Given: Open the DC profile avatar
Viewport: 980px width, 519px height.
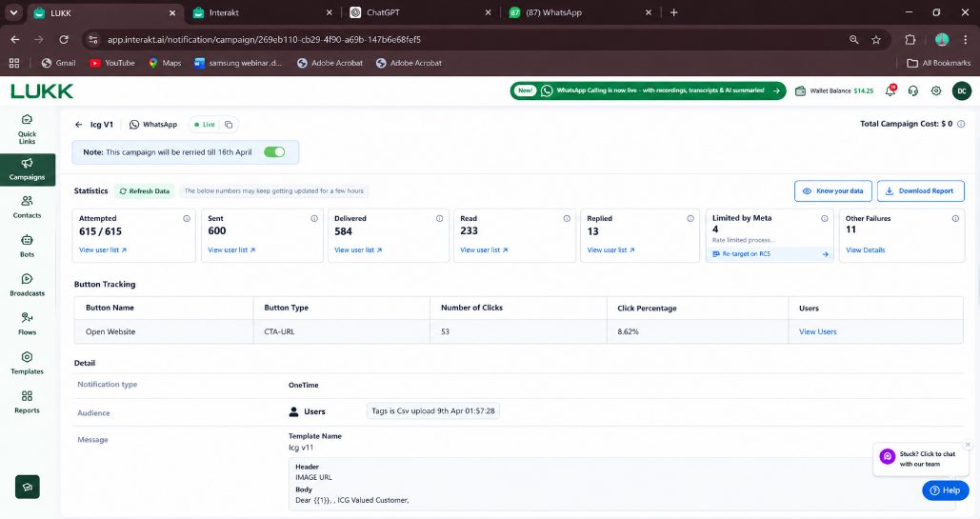Looking at the screenshot, I should tap(962, 90).
